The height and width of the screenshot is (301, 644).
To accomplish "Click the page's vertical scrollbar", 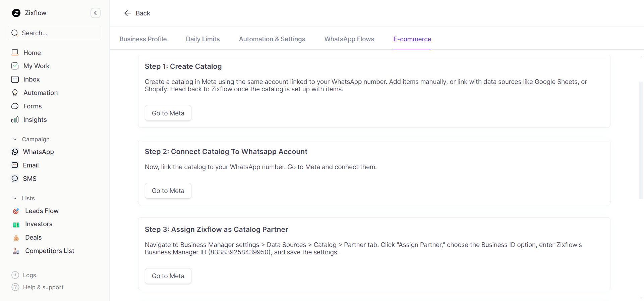I will point(641,140).
